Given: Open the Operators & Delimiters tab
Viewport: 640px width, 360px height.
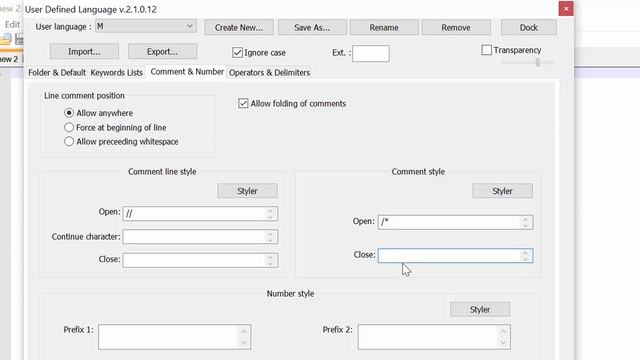Looking at the screenshot, I should pos(269,73).
